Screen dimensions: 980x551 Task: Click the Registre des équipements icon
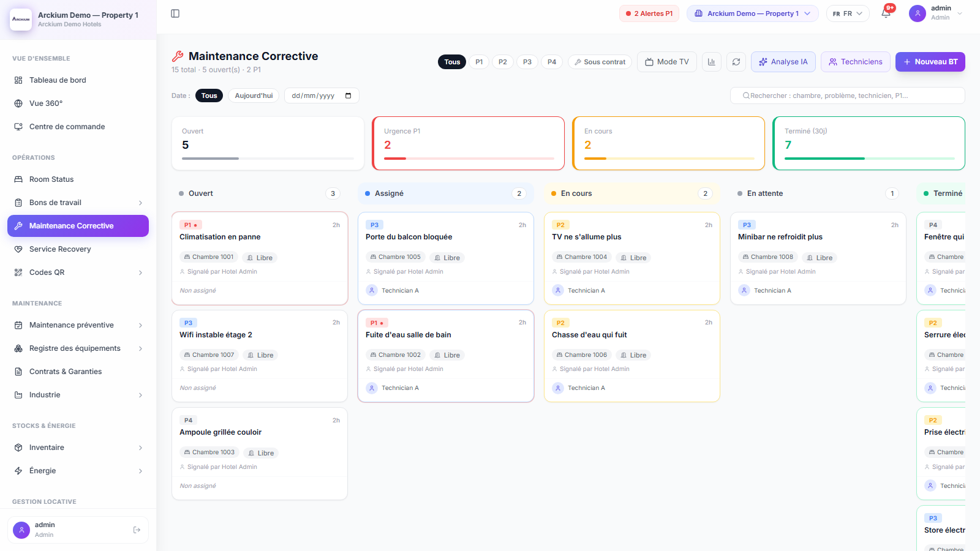[x=18, y=348]
